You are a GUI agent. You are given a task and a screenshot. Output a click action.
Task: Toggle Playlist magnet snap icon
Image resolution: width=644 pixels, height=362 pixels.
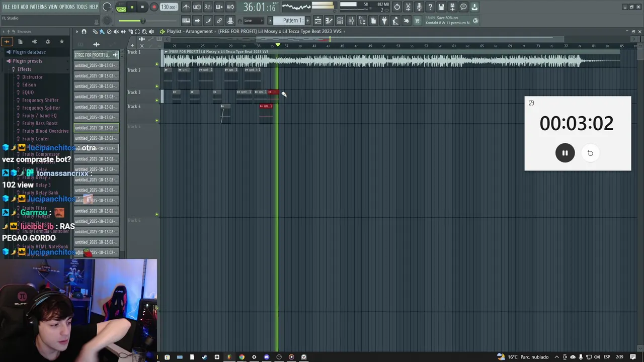pos(84,32)
